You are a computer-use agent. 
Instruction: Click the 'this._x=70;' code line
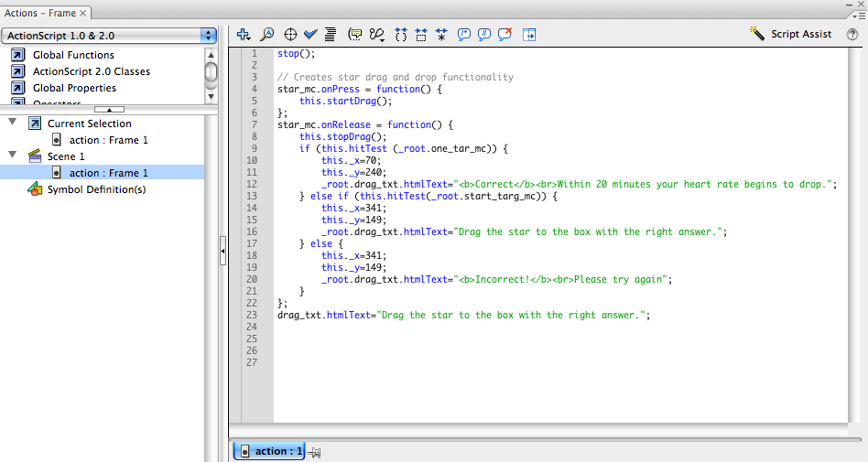(x=351, y=160)
